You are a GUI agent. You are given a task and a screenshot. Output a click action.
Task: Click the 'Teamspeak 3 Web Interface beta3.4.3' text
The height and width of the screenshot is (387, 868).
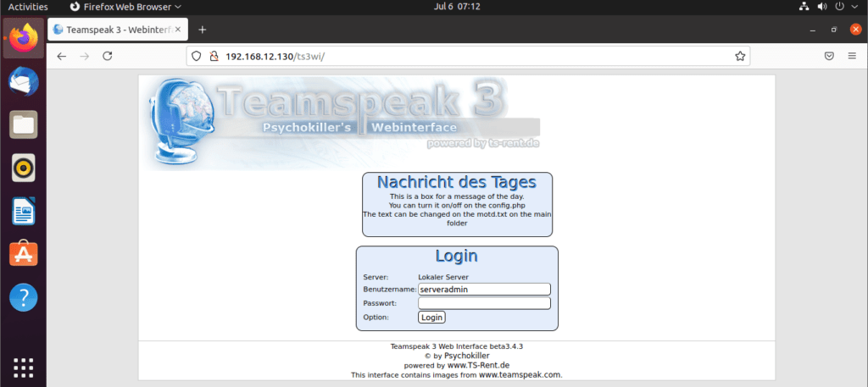click(457, 346)
